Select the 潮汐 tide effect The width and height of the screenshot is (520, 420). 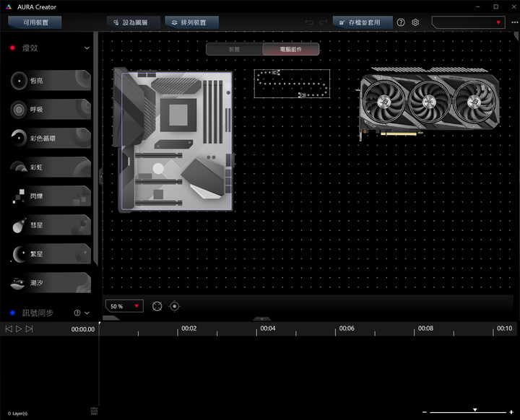click(x=51, y=283)
